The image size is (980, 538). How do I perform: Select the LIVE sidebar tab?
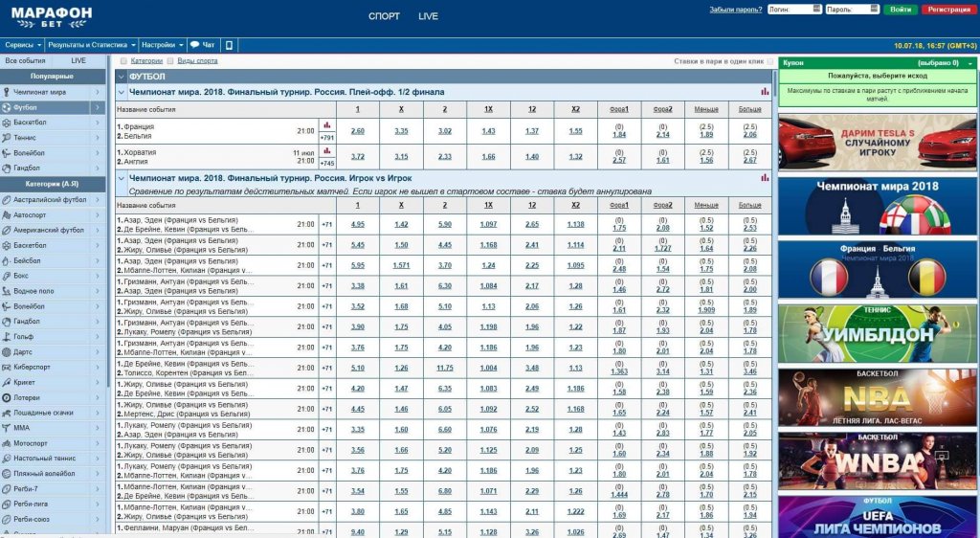click(x=78, y=60)
